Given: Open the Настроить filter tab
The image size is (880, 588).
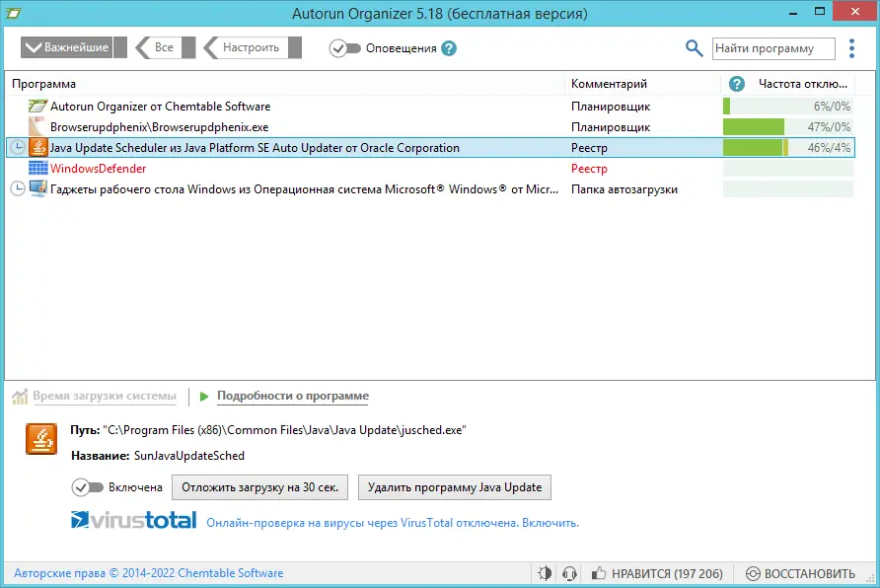Looking at the screenshot, I should pos(252,47).
